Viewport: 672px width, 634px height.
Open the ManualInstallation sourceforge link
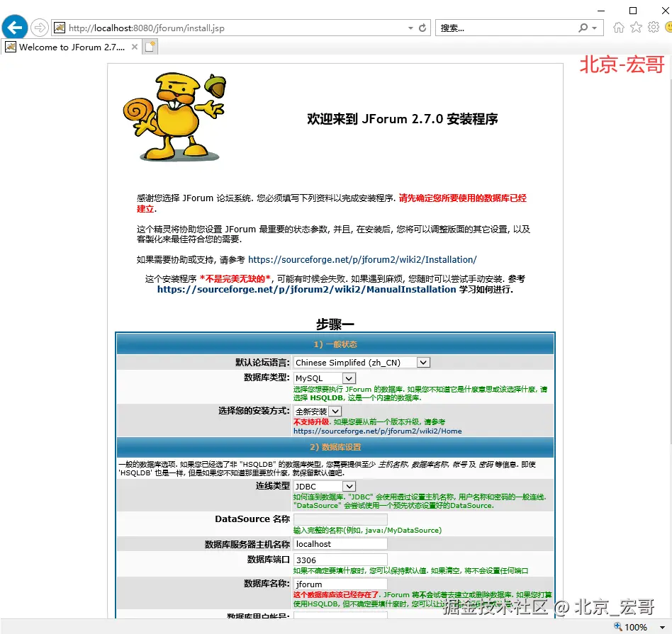(x=306, y=290)
